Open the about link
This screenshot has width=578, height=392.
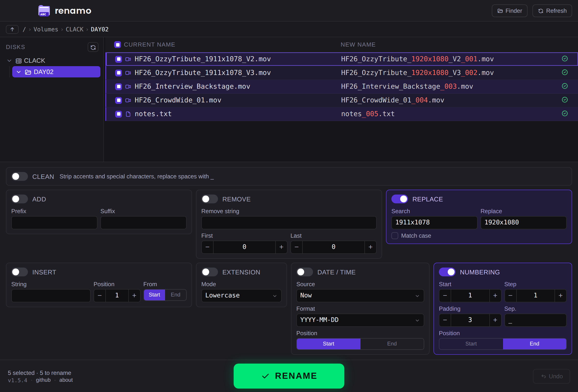[x=66, y=380]
